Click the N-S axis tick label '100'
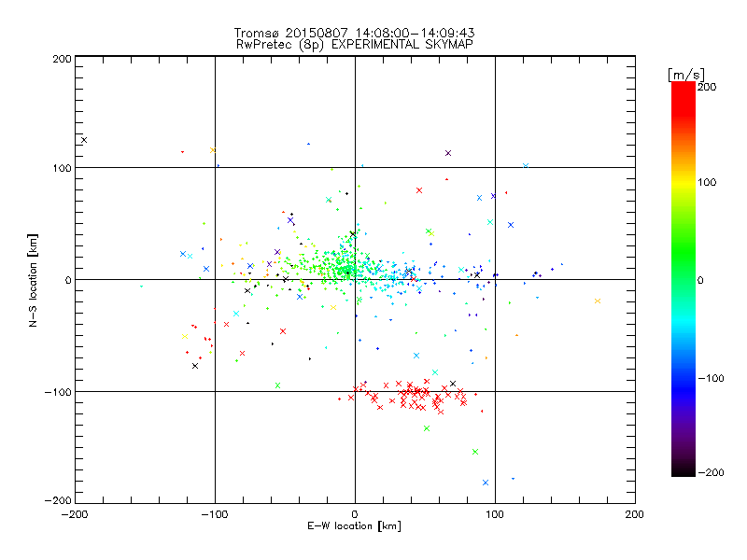This screenshot has width=747, height=560. pyautogui.click(x=62, y=169)
